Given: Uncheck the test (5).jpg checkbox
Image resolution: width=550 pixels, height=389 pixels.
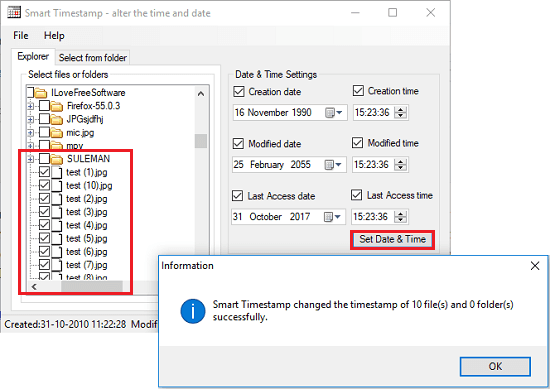Looking at the screenshot, I should tap(44, 238).
